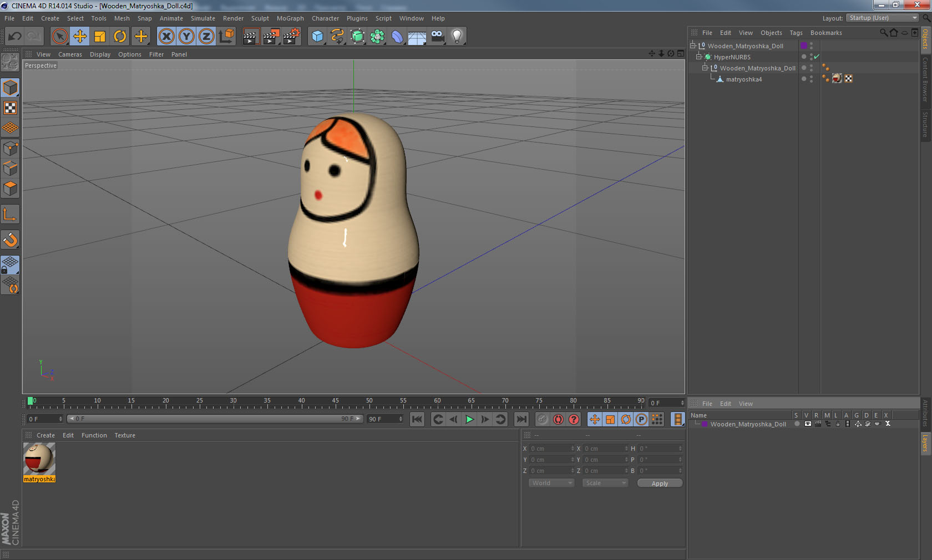Image resolution: width=932 pixels, height=560 pixels.
Task: Add Array modeling object icon
Action: click(x=377, y=37)
